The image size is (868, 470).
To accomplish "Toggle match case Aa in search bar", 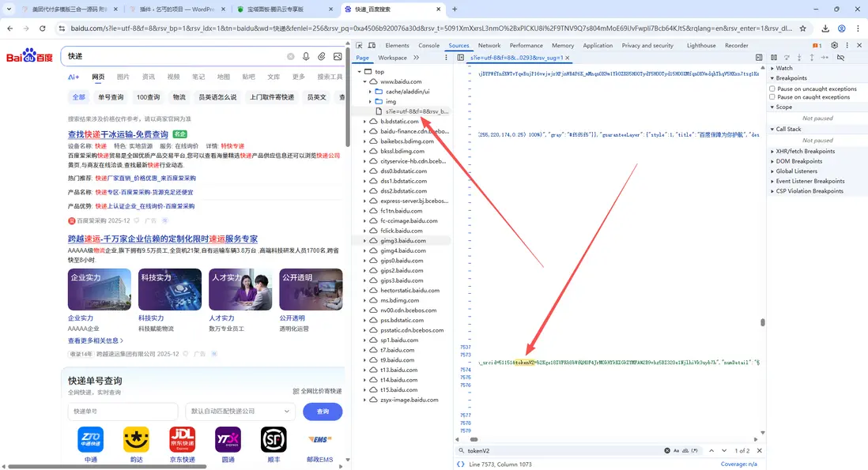I will tap(677, 450).
